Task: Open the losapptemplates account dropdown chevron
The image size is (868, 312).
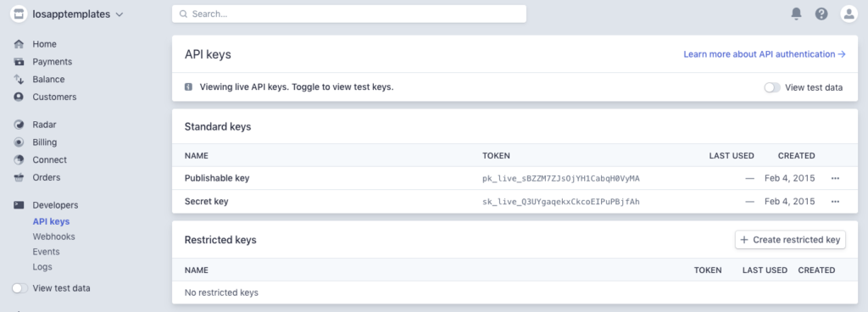Action: coord(119,15)
